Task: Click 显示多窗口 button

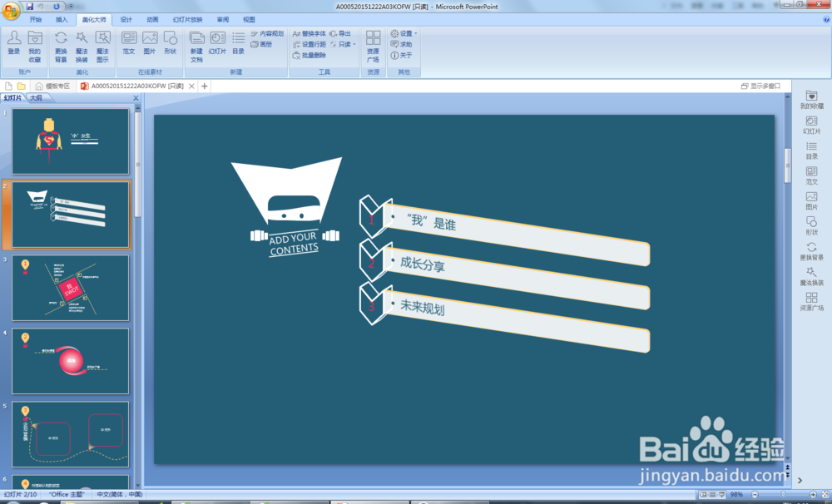Action: pos(761,86)
